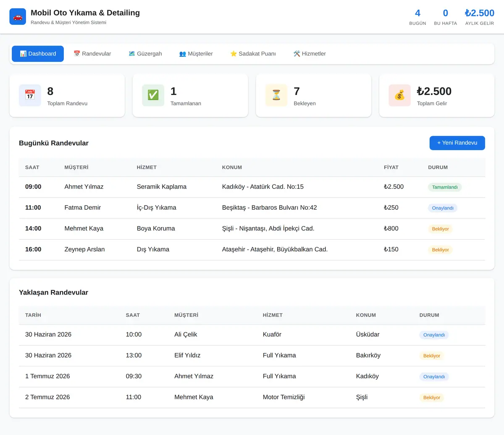Click the red car logo icon
The width and height of the screenshot is (504, 435).
coord(18,17)
